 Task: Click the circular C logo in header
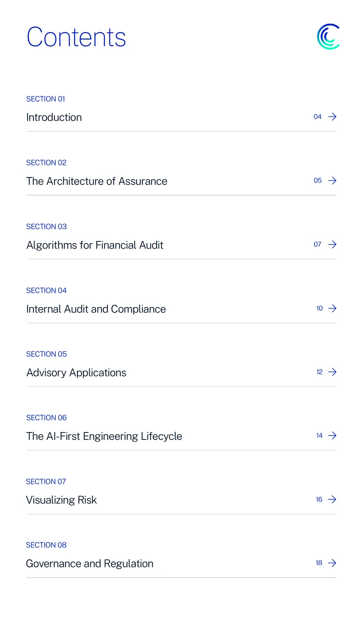click(x=329, y=37)
